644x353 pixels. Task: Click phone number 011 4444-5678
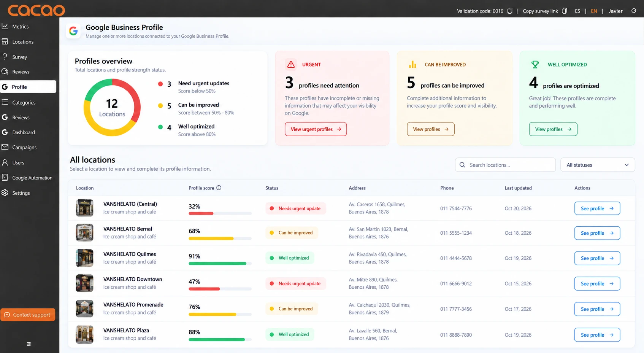pos(456,258)
